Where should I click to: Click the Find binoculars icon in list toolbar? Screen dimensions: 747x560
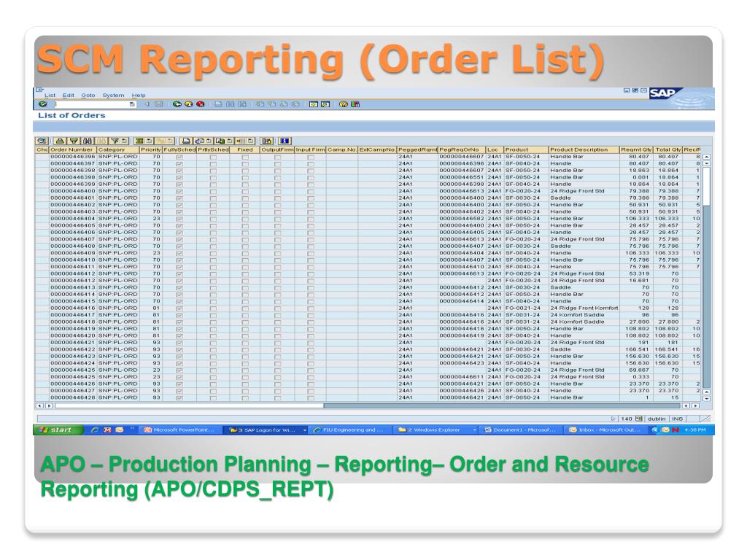tap(88, 141)
